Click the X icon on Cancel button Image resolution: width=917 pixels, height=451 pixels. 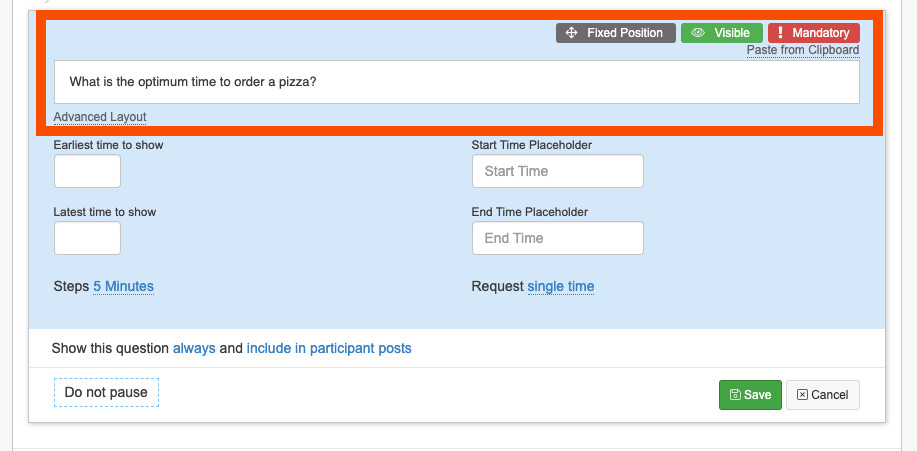tap(802, 395)
